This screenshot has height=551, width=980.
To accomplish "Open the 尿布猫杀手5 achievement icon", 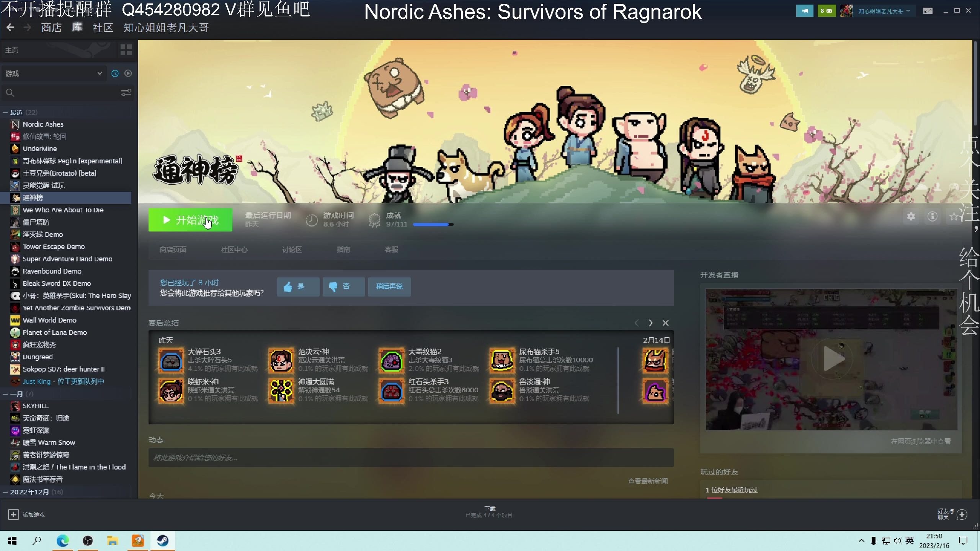I will click(x=502, y=360).
